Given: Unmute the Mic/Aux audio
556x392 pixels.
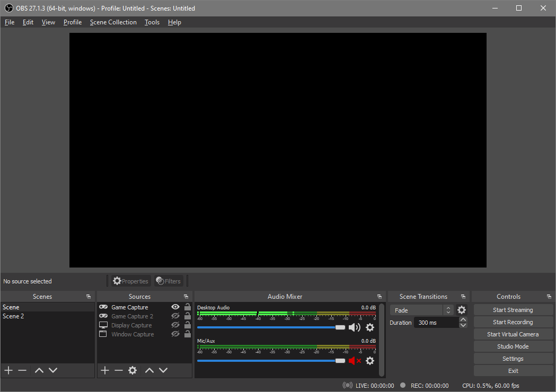Looking at the screenshot, I should (354, 361).
